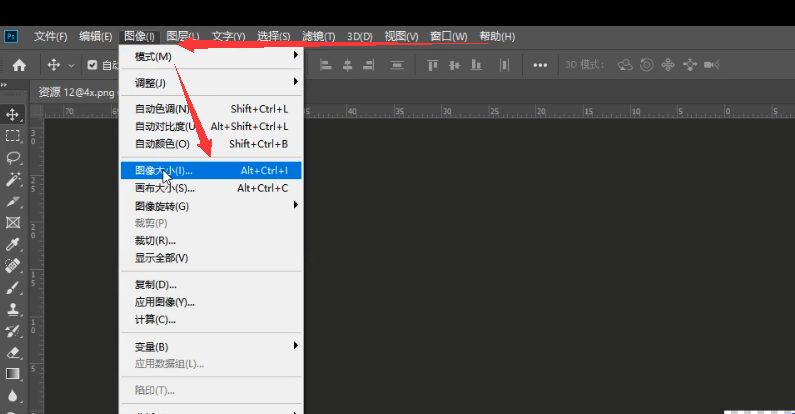
Task: Select the History Brush tool
Action: click(x=13, y=331)
